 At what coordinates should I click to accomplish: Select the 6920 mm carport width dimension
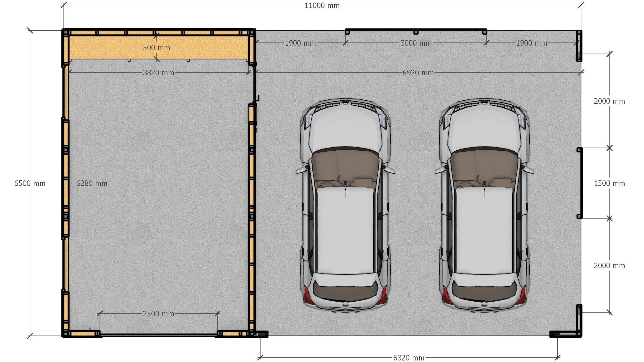coord(418,73)
